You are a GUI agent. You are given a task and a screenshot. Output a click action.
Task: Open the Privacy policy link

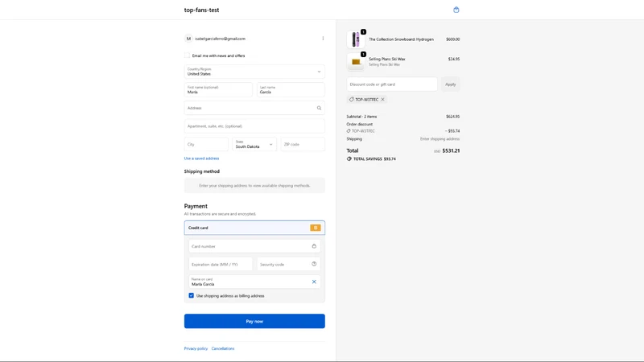tap(196, 348)
